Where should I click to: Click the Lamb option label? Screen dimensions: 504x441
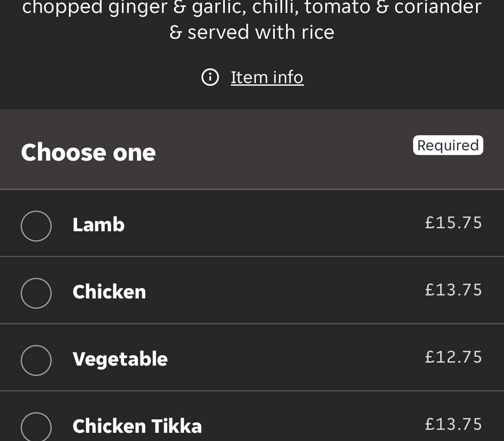[99, 225]
